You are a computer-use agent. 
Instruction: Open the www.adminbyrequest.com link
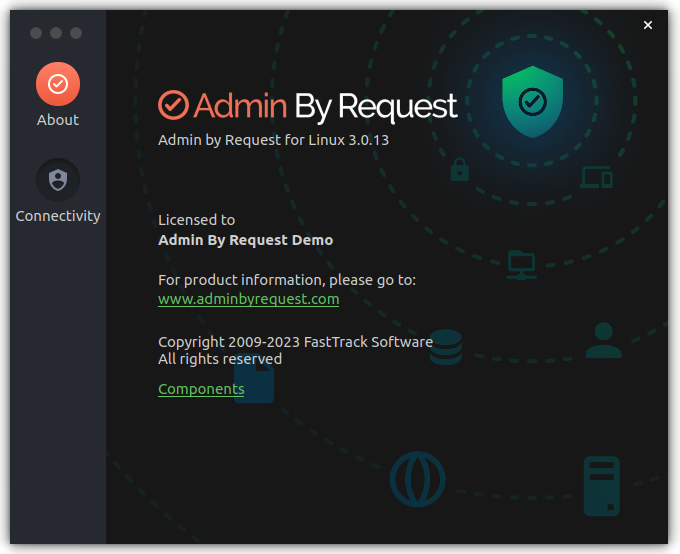(x=248, y=299)
